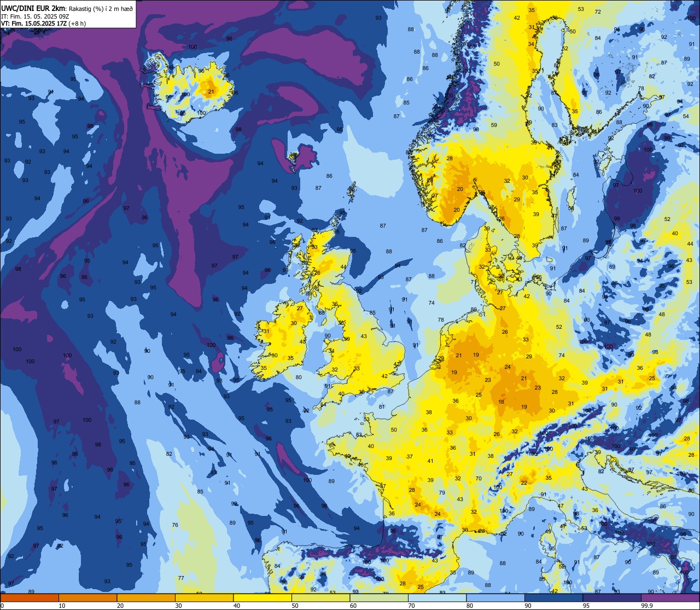Click the legend scale label 70
The width and height of the screenshot is (700, 610).
click(x=411, y=606)
